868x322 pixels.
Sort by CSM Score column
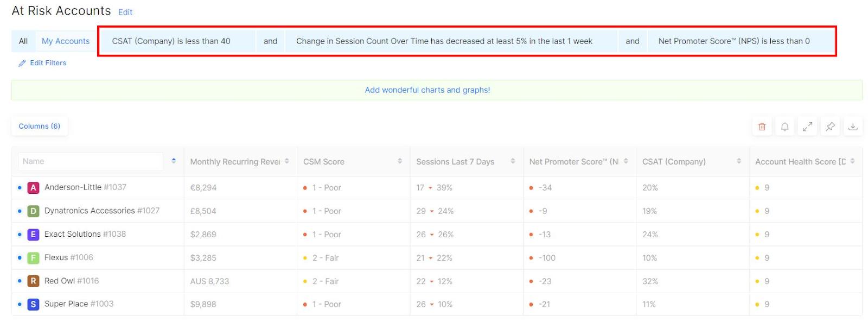400,161
